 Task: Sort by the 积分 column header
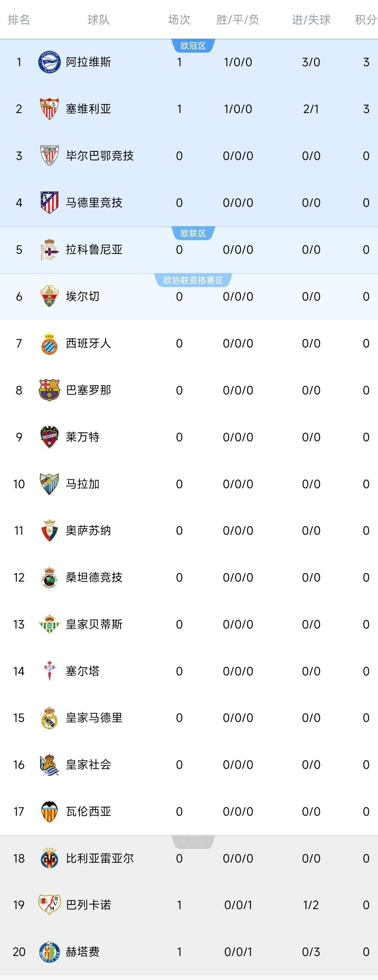pos(366,20)
